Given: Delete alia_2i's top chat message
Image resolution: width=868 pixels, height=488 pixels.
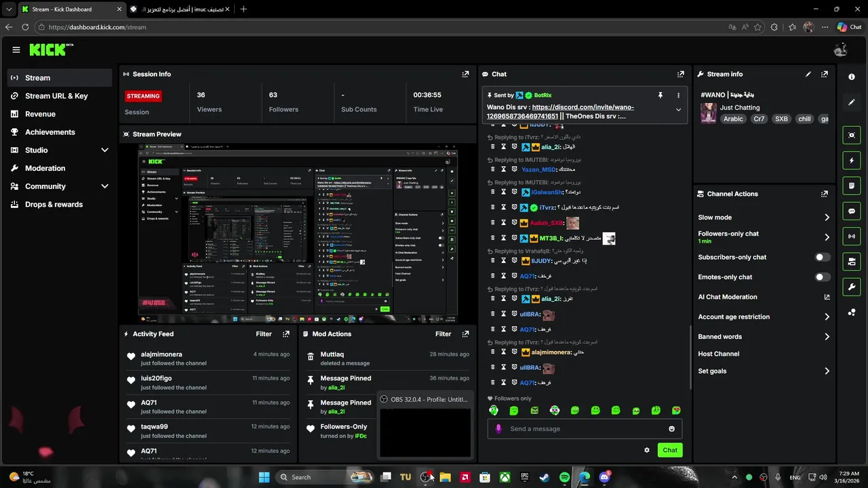Looking at the screenshot, I should (493, 146).
